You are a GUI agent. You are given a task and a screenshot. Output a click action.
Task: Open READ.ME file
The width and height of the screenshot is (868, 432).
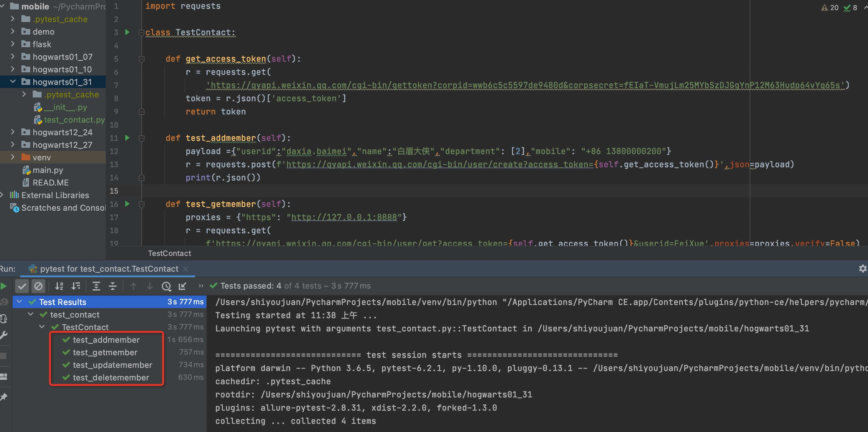[46, 183]
